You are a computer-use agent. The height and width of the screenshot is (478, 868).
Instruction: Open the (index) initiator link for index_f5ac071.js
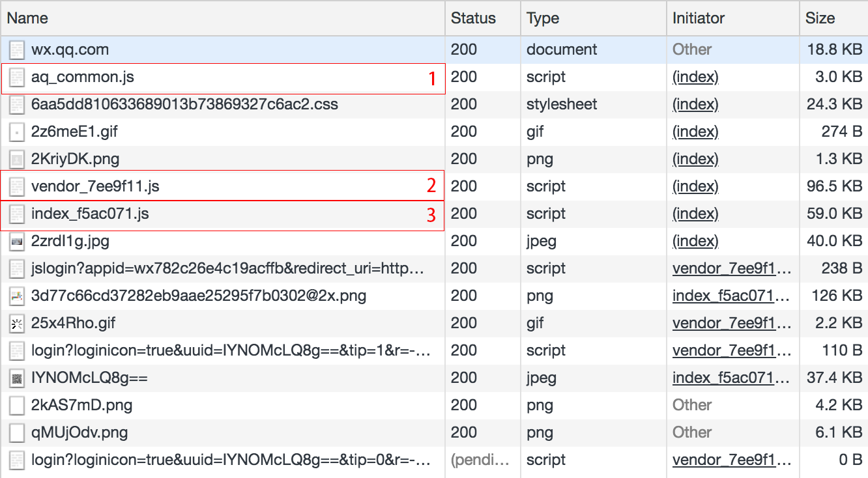[695, 214]
